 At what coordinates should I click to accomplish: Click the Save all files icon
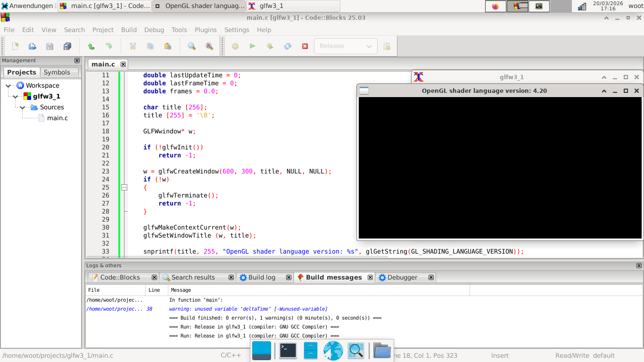67,46
